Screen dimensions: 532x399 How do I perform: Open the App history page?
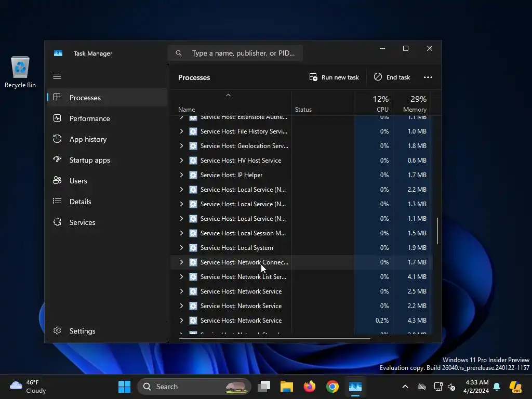[x=107, y=139]
